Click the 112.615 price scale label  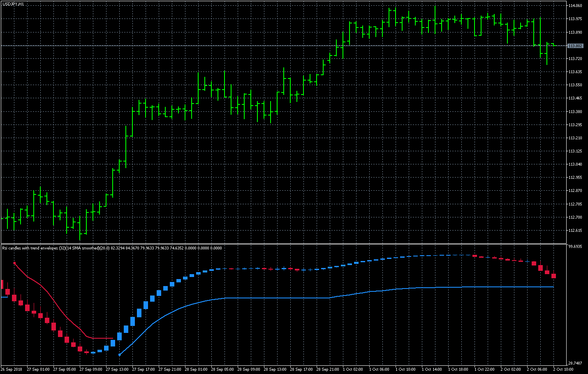pos(575,231)
